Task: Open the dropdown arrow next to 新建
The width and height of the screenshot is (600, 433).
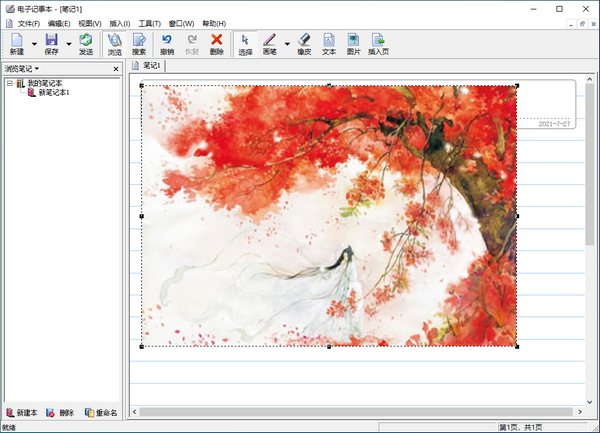Action: tap(34, 44)
